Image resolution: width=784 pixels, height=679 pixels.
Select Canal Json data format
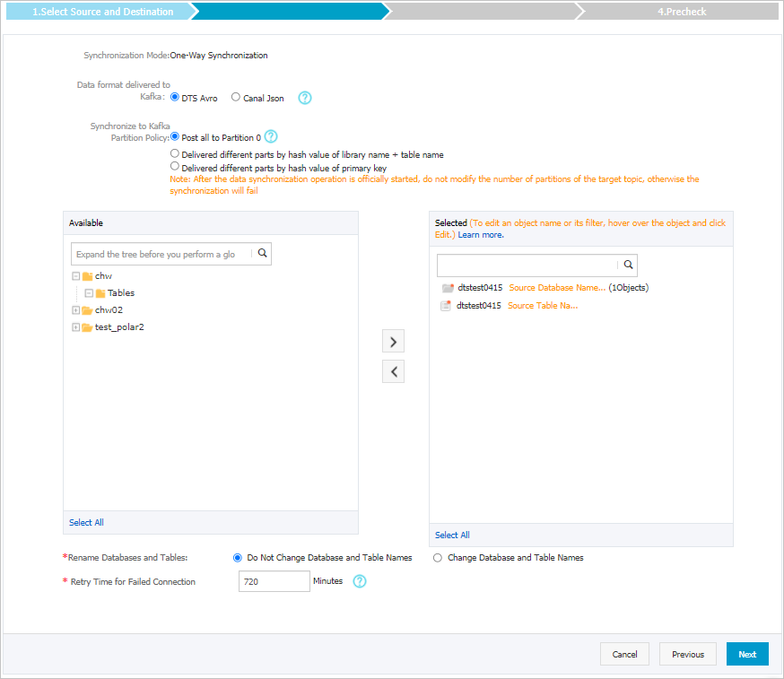pos(236,97)
